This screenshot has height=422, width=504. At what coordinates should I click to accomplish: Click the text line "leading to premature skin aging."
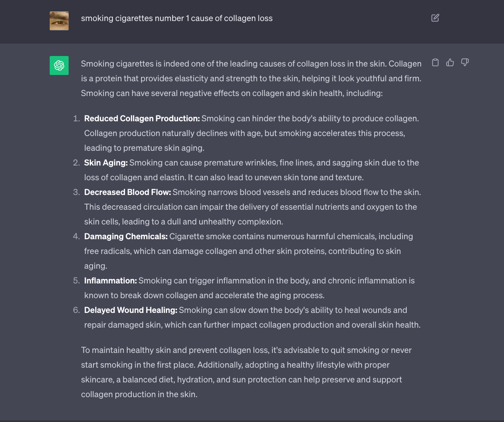point(144,148)
